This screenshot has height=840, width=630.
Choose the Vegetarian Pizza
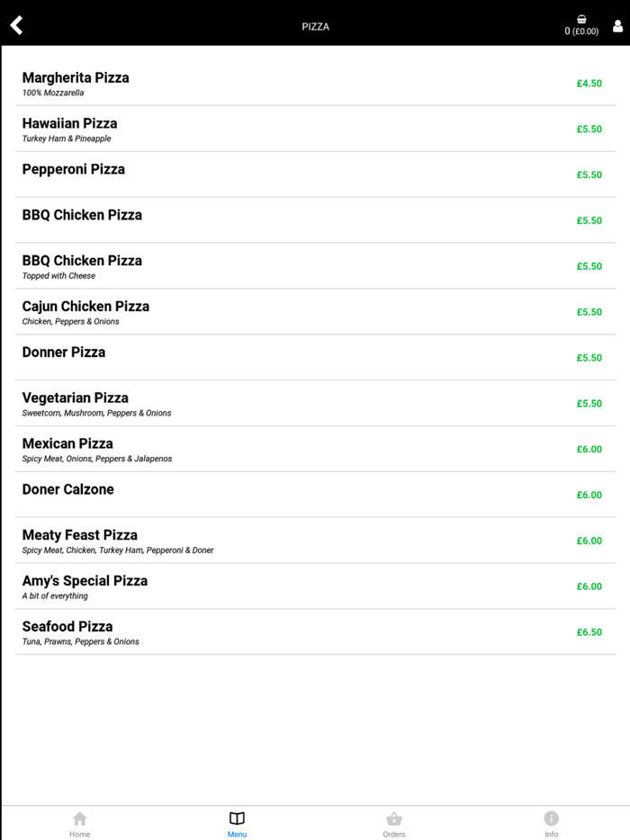click(315, 403)
